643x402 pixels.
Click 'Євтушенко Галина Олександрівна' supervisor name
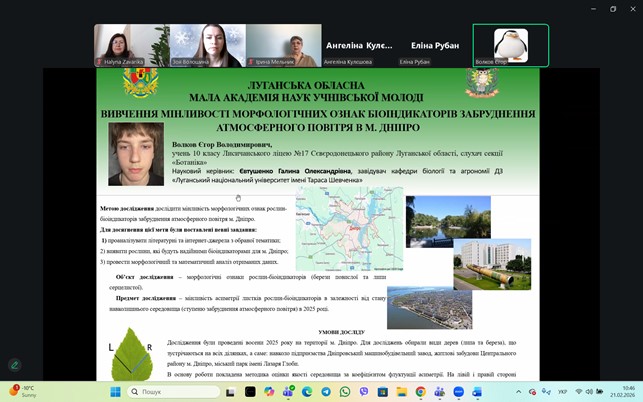point(295,171)
